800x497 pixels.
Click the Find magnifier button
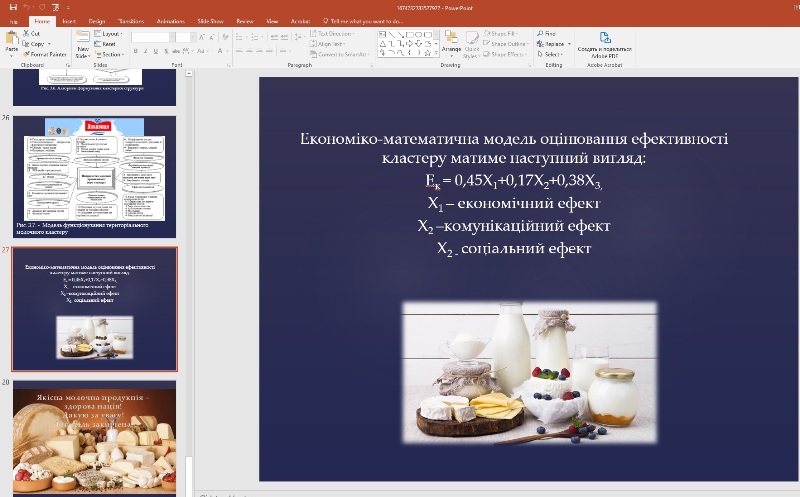click(x=546, y=34)
